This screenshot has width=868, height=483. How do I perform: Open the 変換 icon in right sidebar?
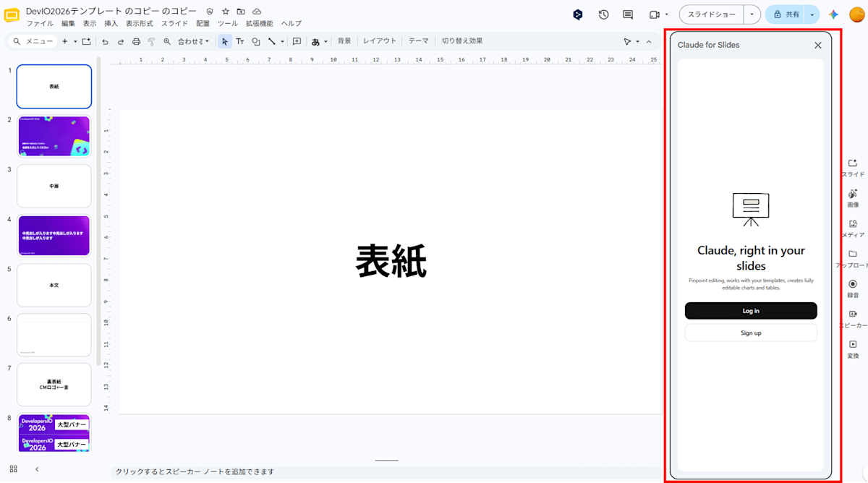(x=853, y=344)
